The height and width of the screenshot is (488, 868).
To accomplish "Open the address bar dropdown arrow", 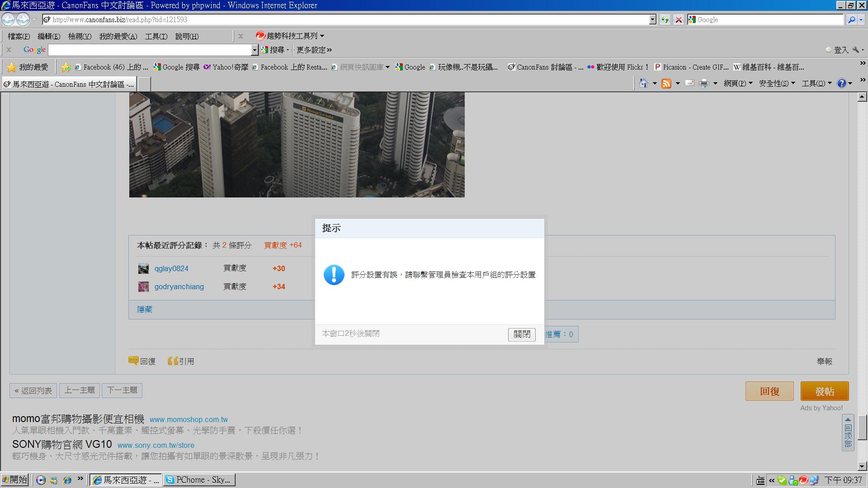I will coord(652,19).
